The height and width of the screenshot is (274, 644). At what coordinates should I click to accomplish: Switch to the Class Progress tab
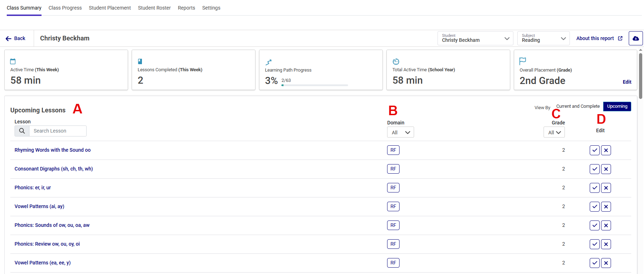tap(65, 8)
